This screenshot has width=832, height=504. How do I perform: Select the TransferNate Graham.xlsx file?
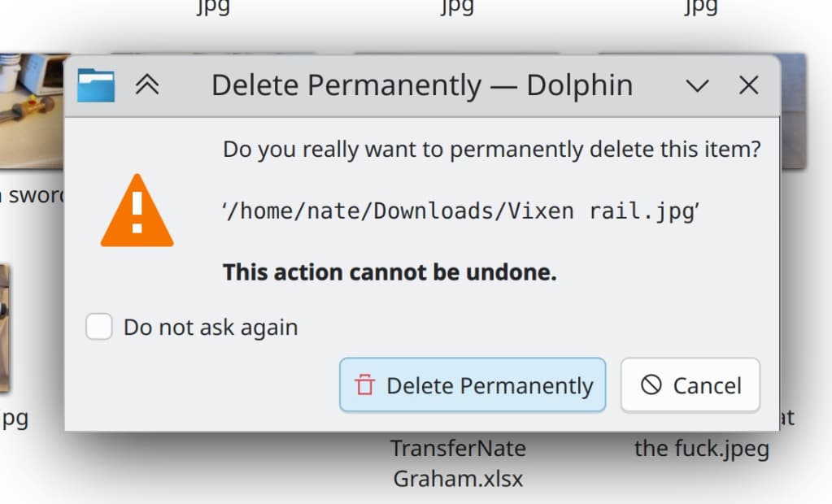click(459, 463)
